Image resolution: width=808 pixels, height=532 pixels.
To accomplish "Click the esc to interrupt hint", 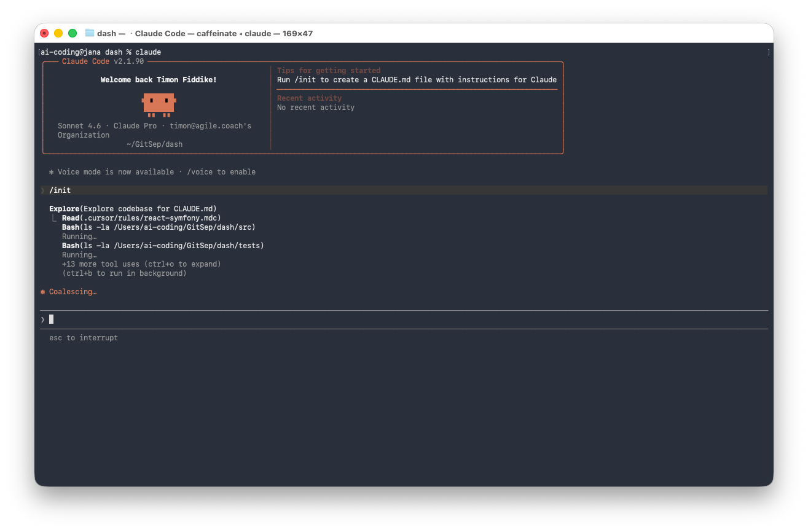I will [84, 338].
